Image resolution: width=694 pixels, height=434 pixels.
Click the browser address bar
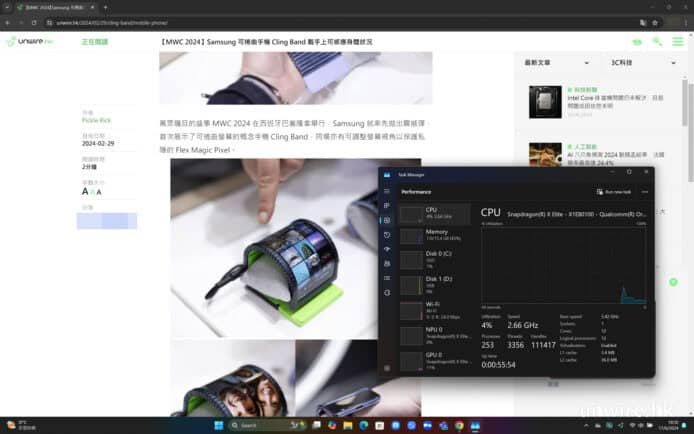[x=300, y=21]
